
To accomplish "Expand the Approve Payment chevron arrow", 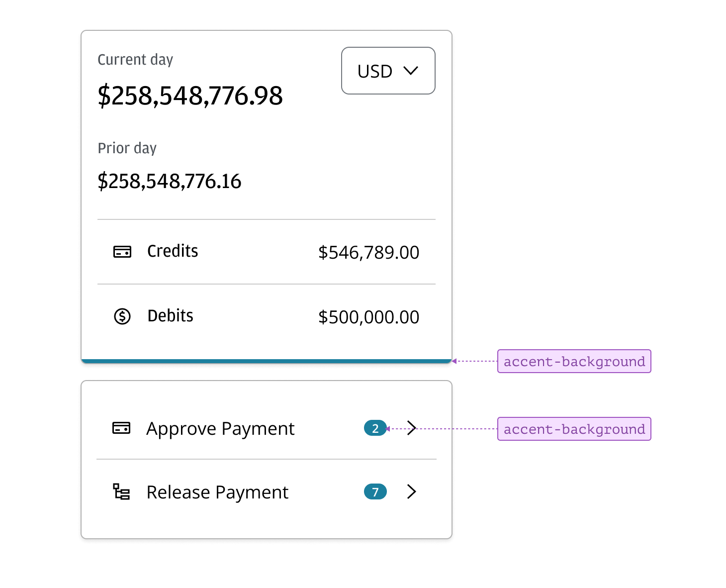I will tap(411, 428).
